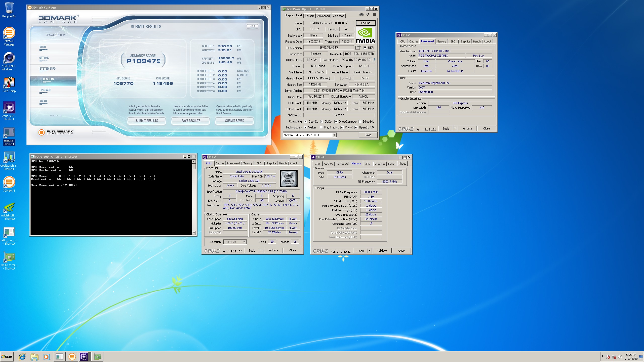Viewport: 644px width, 362px height.
Task: Open Windows Explorer folder in the taskbar
Action: 34,356
